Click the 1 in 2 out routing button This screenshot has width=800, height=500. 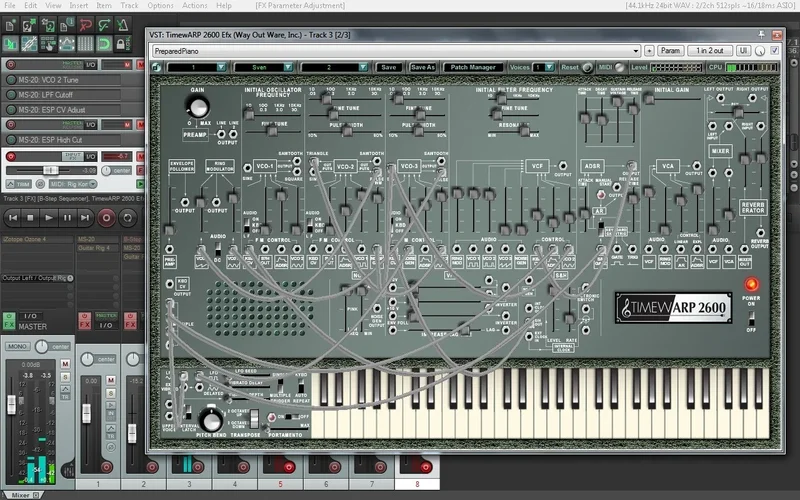pyautogui.click(x=710, y=51)
